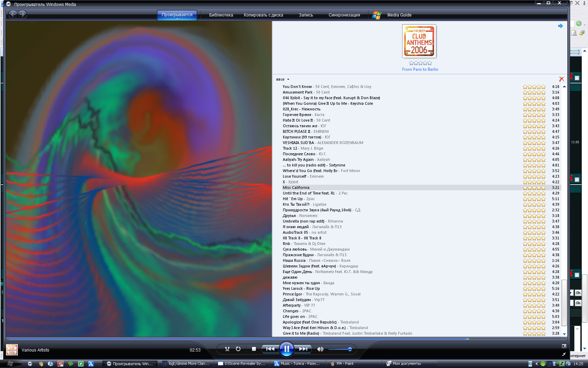Image resolution: width=588 pixels, height=368 pixels.
Task: Toggle shuffle playback mode
Action: 227,349
